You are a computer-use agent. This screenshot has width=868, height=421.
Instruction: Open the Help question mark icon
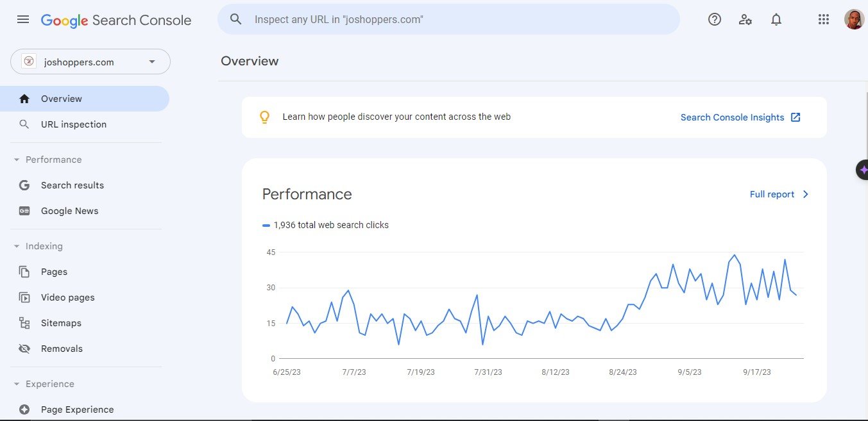[x=715, y=19]
